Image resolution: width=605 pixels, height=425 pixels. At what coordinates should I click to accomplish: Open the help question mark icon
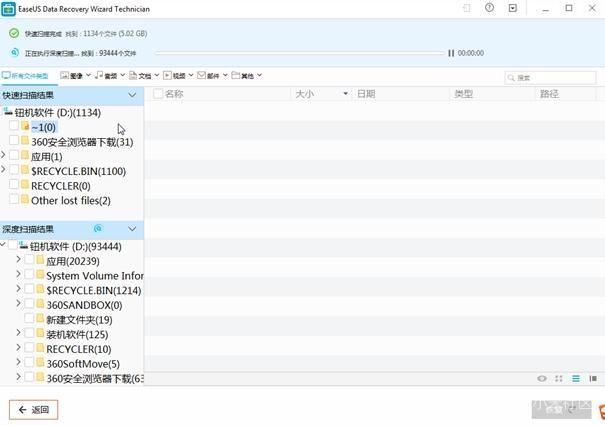489,8
